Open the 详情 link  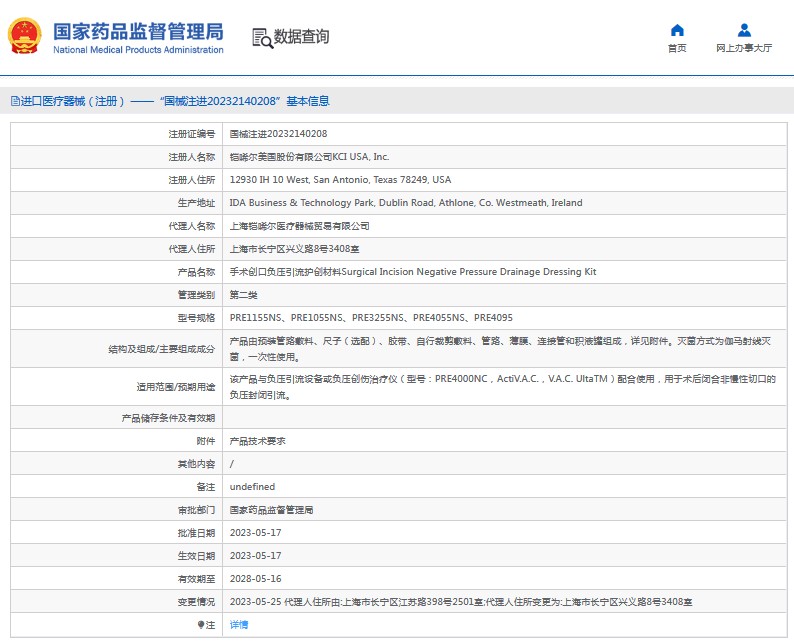coord(239,625)
